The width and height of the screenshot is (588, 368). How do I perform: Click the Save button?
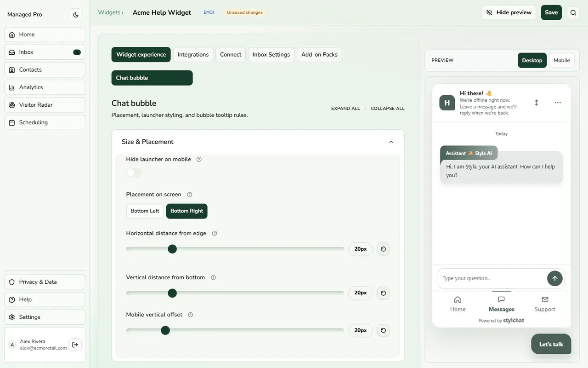[x=551, y=12]
